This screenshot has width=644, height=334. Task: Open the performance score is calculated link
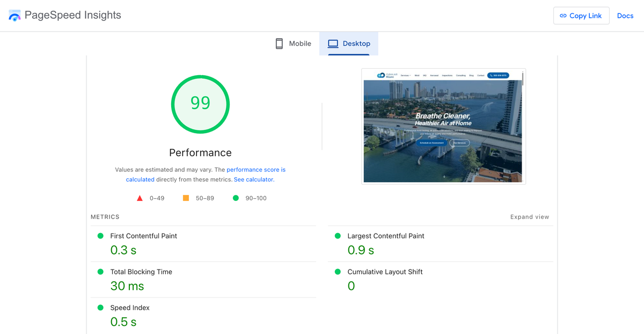256,169
